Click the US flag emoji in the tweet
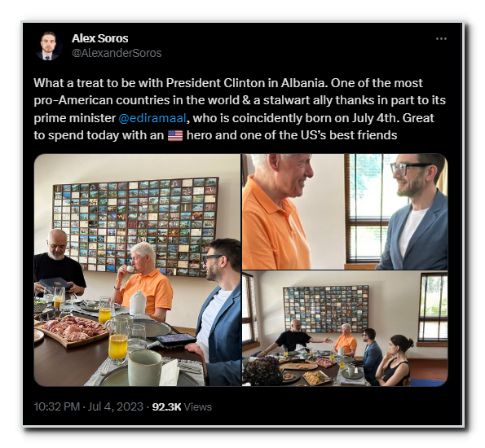The width and height of the screenshot is (485, 448). coord(175,135)
